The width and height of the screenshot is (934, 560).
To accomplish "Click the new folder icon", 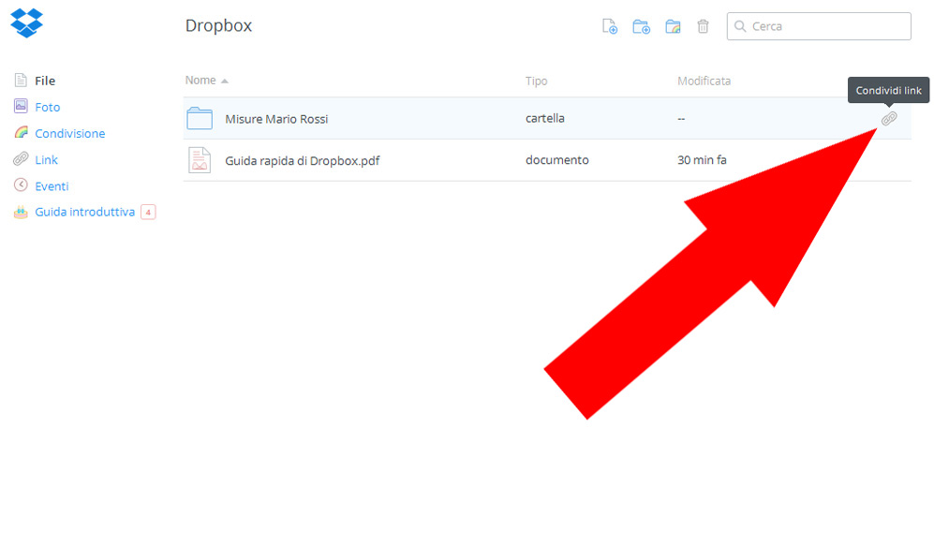I will pos(641,26).
